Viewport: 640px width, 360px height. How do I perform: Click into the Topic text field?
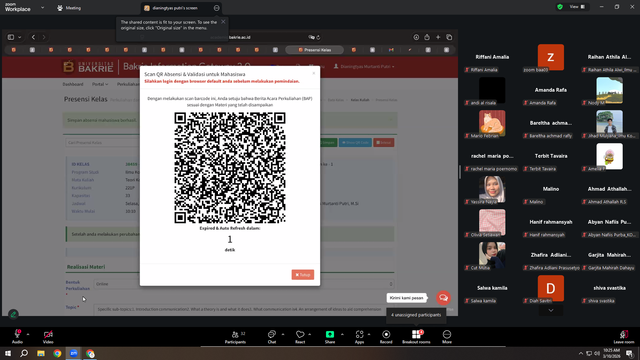click(x=244, y=309)
